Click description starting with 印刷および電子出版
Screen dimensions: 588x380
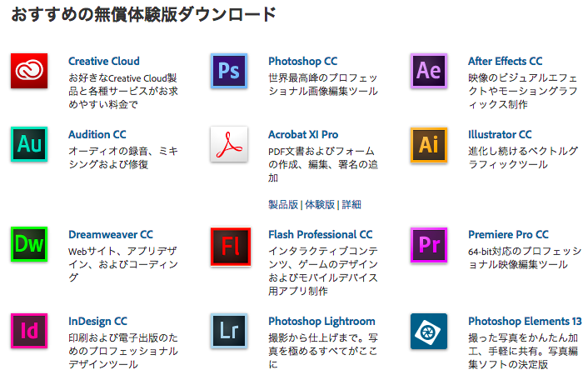coord(123,351)
